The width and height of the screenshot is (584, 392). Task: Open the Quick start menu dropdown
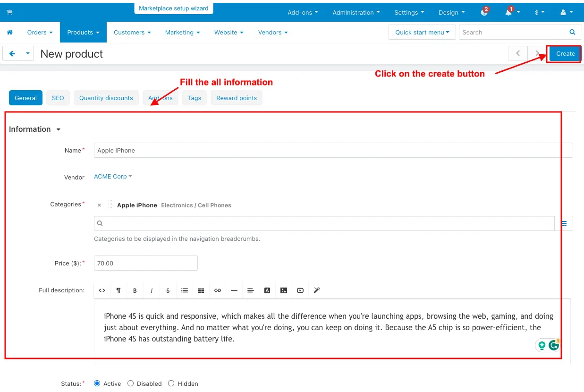click(x=423, y=32)
